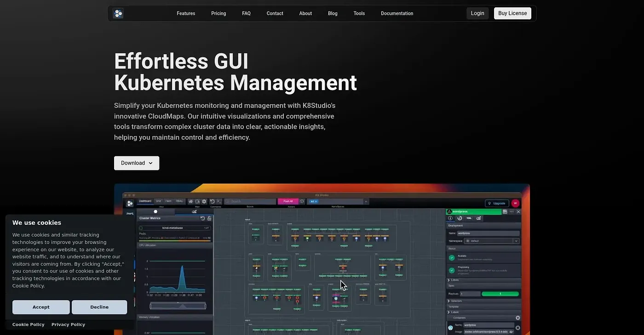
Task: Expand the Selectors section in wordpress panel
Action: tap(484, 301)
